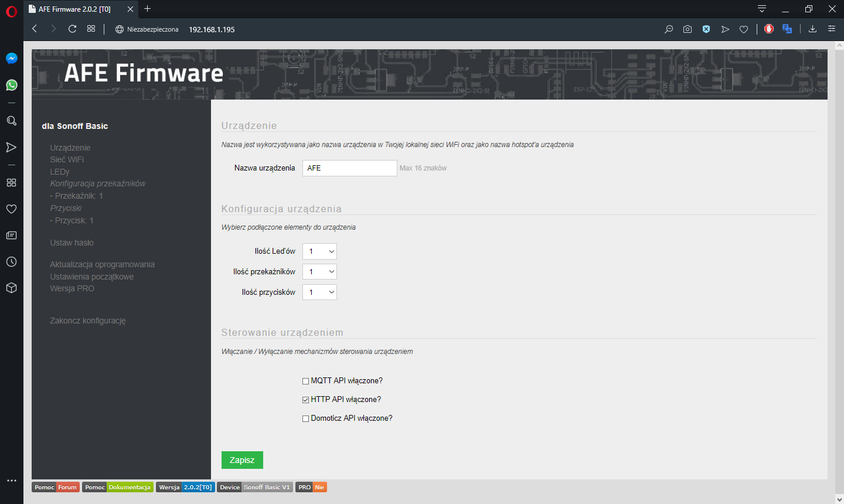This screenshot has width=844, height=504.
Task: Click the scrollbar down arrow
Action: 839,499
